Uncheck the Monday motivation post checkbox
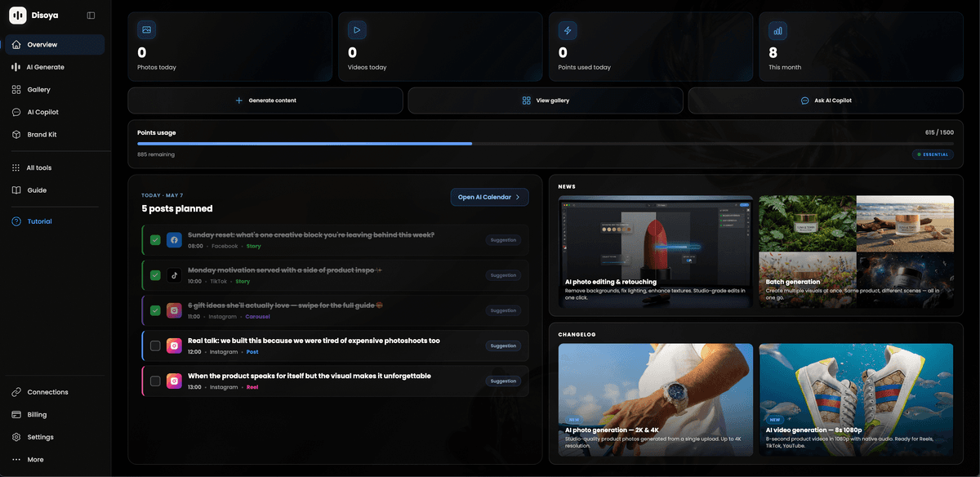The height and width of the screenshot is (477, 980). click(155, 275)
